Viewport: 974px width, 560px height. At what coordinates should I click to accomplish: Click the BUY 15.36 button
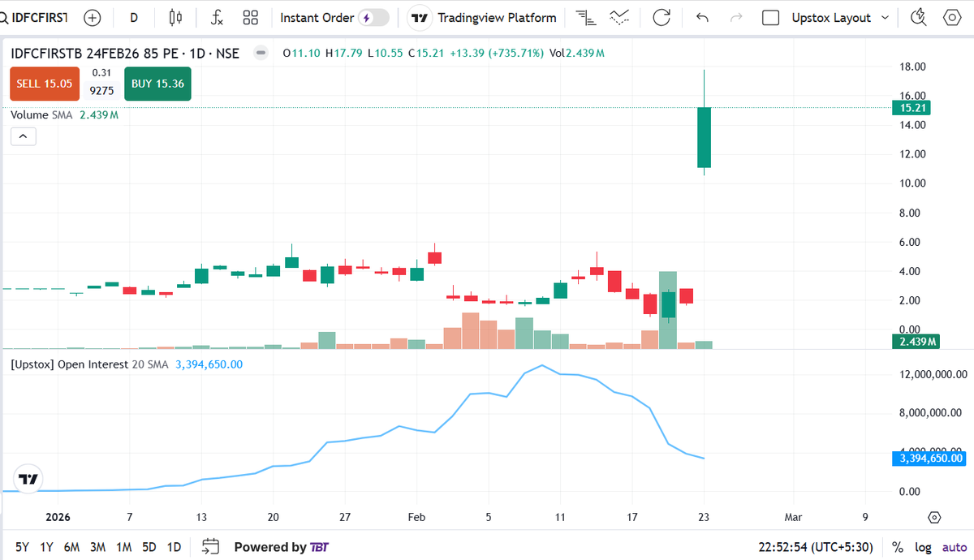point(157,84)
